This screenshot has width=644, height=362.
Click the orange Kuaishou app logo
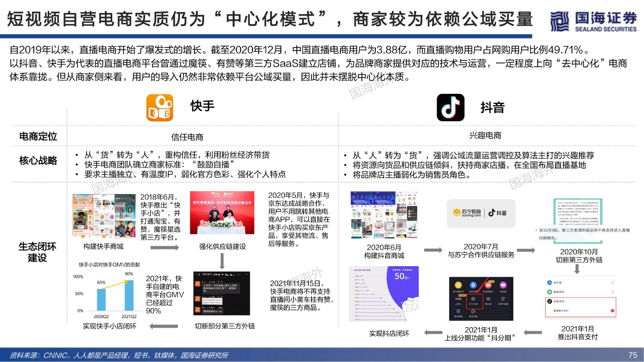[x=160, y=108]
